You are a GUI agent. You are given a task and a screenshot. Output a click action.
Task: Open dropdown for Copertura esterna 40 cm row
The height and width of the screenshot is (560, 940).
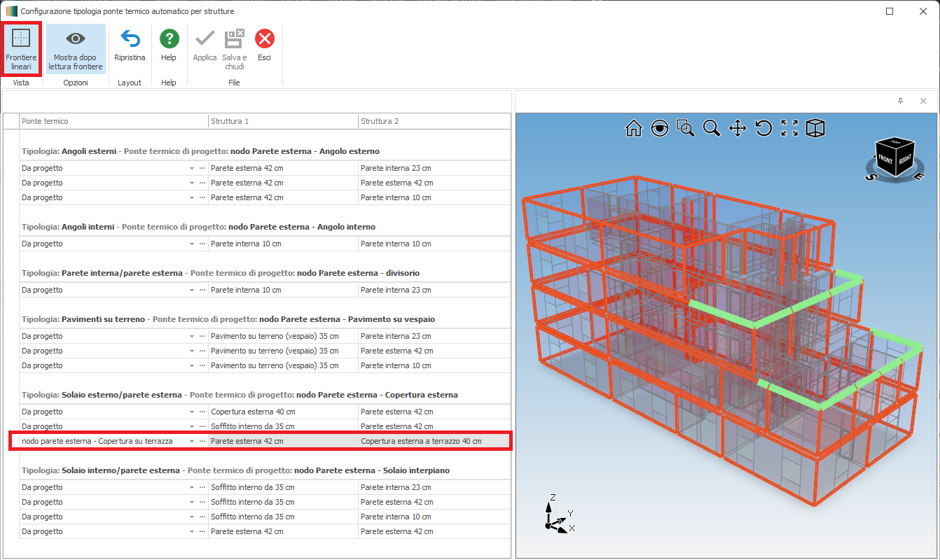[x=192, y=412]
